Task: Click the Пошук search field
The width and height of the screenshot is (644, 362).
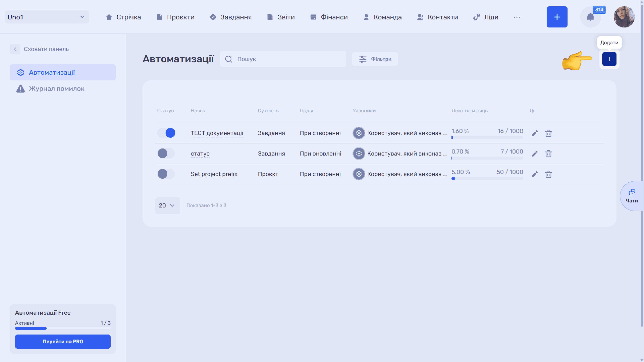Action: pyautogui.click(x=283, y=59)
